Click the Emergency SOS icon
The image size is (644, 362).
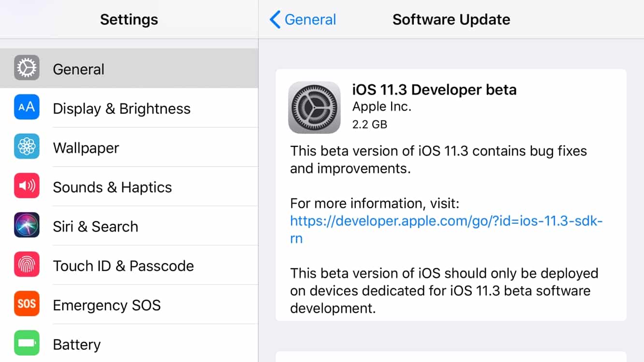26,304
